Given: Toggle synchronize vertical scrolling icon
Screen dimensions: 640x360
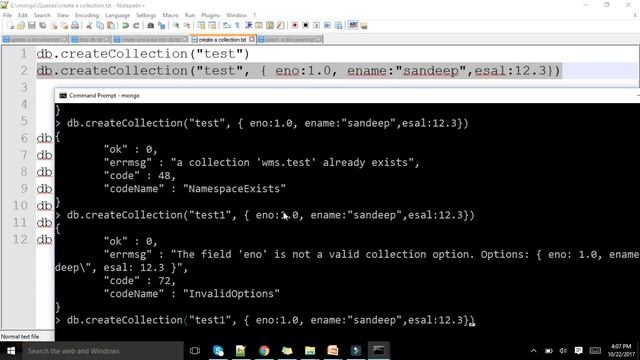Looking at the screenshot, I should (201, 25).
